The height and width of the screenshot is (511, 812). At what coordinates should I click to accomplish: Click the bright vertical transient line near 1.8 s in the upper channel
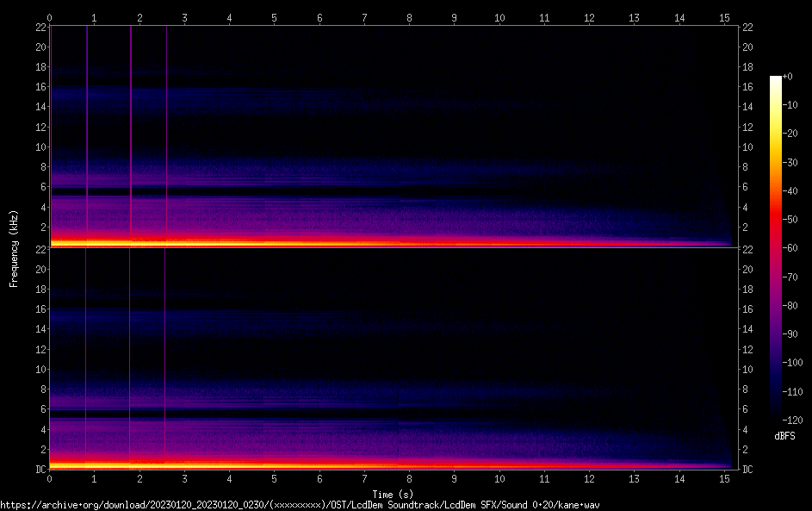131,129
